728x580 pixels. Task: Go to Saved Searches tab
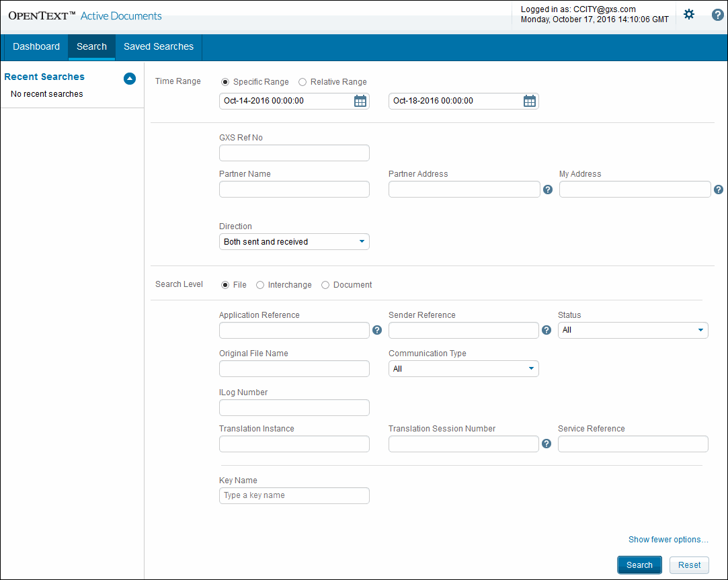(159, 47)
